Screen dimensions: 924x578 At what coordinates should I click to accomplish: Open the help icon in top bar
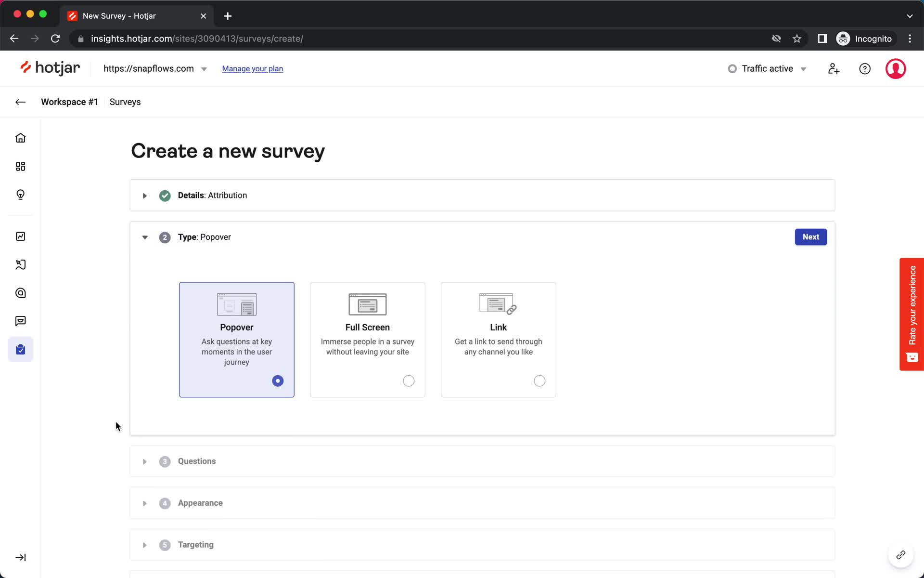(864, 68)
